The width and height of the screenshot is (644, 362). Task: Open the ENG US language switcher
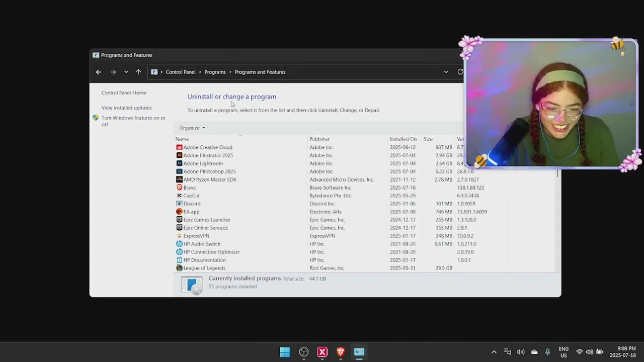[563, 352]
